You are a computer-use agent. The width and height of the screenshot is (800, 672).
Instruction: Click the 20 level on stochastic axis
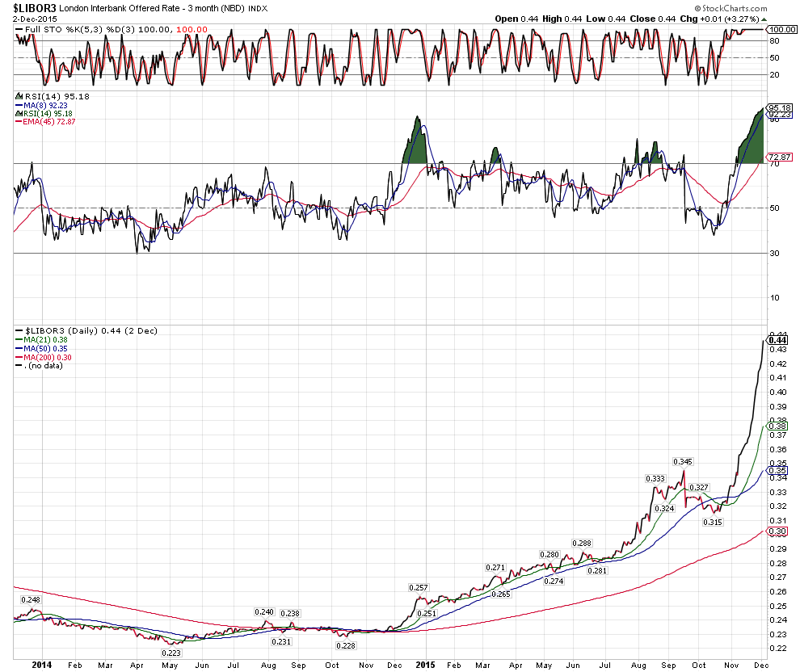click(774, 74)
